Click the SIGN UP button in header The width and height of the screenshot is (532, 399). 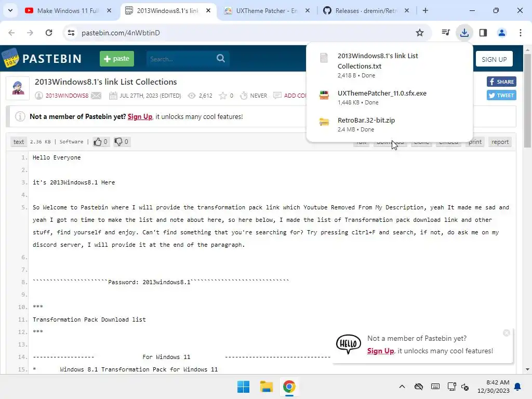pyautogui.click(x=494, y=59)
